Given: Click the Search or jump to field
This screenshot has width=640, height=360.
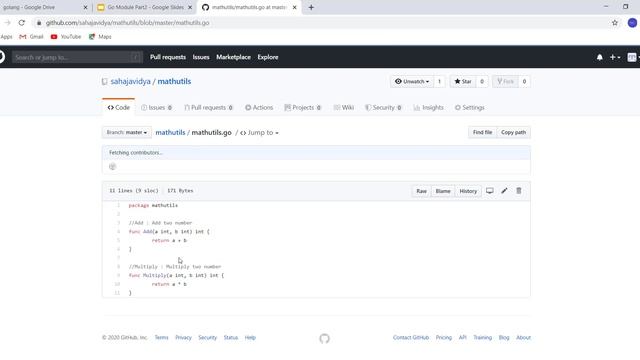Looking at the screenshot, I should click(x=77, y=57).
